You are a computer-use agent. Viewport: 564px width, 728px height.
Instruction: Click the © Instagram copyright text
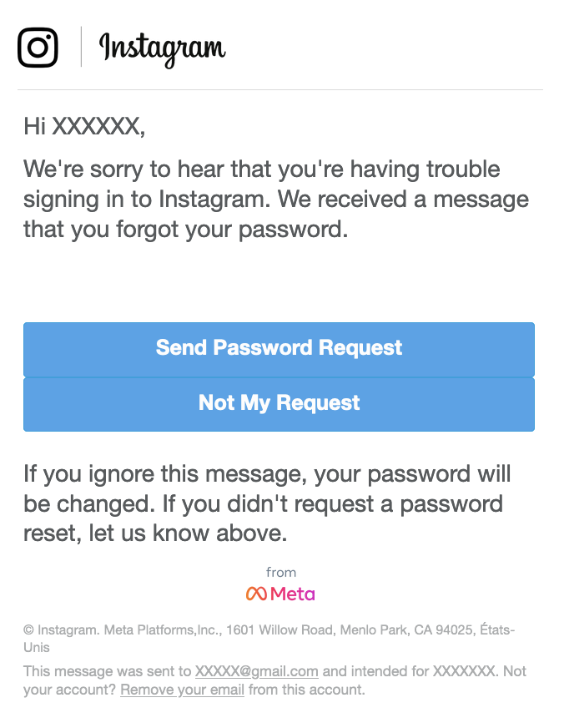click(62, 630)
